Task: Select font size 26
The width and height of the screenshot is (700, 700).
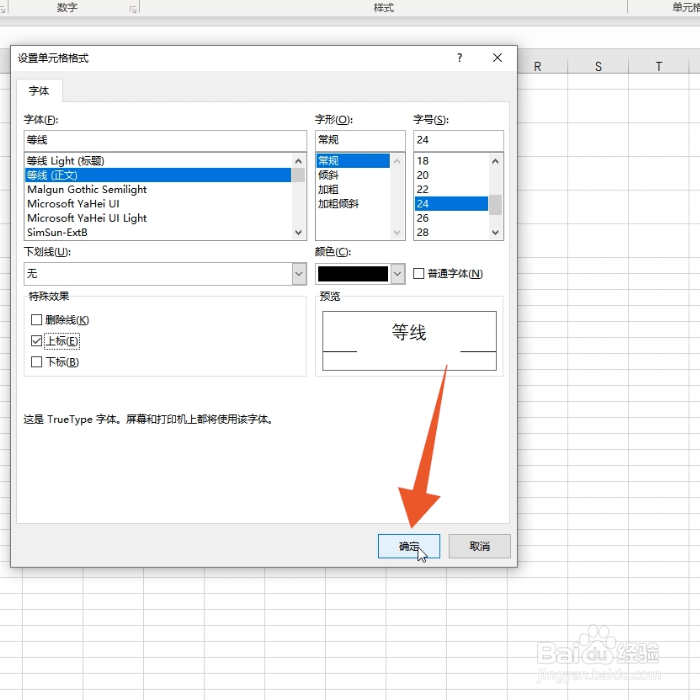Action: click(x=451, y=218)
